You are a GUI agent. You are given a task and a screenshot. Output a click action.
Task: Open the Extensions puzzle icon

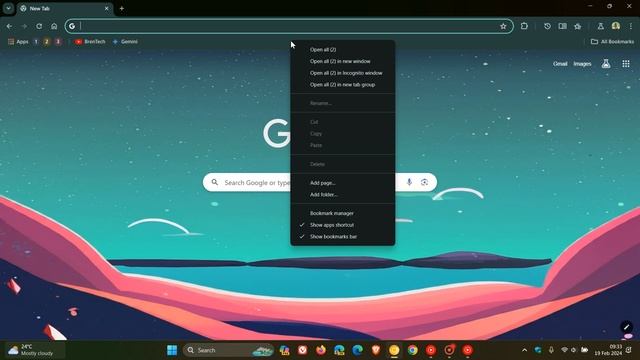tap(524, 26)
